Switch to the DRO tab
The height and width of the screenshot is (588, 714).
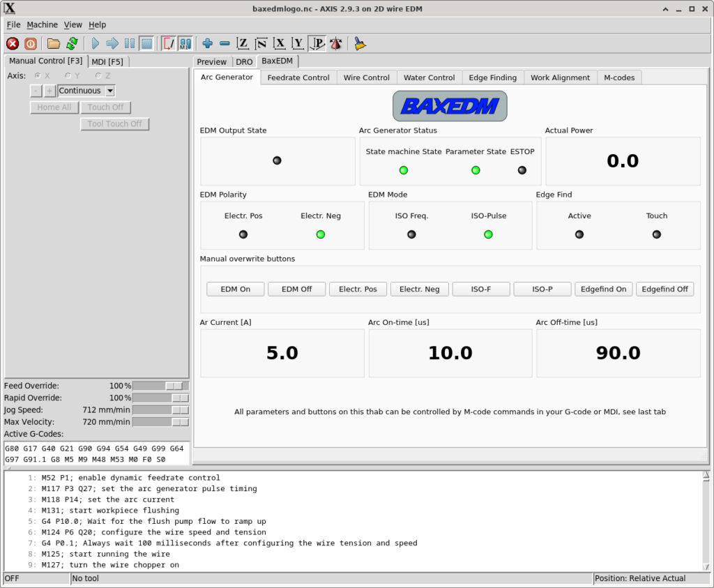tap(244, 61)
